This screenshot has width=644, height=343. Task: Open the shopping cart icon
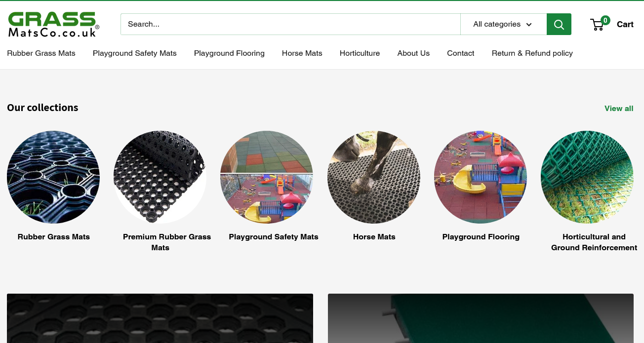[597, 24]
